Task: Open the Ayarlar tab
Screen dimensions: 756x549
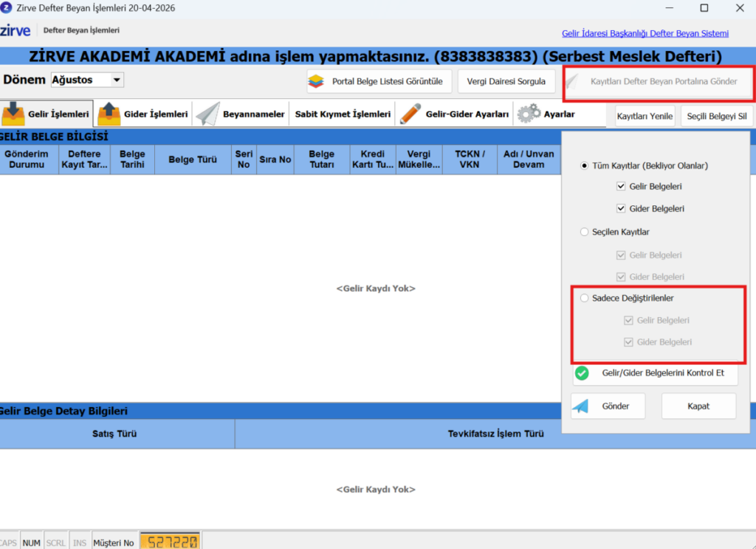Action: pos(546,114)
